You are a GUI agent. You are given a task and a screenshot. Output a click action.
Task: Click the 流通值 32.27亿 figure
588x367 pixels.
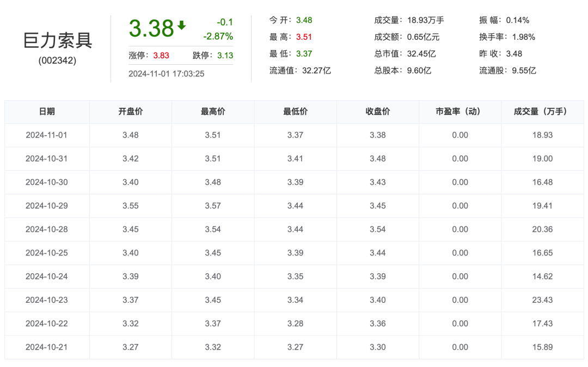[316, 70]
